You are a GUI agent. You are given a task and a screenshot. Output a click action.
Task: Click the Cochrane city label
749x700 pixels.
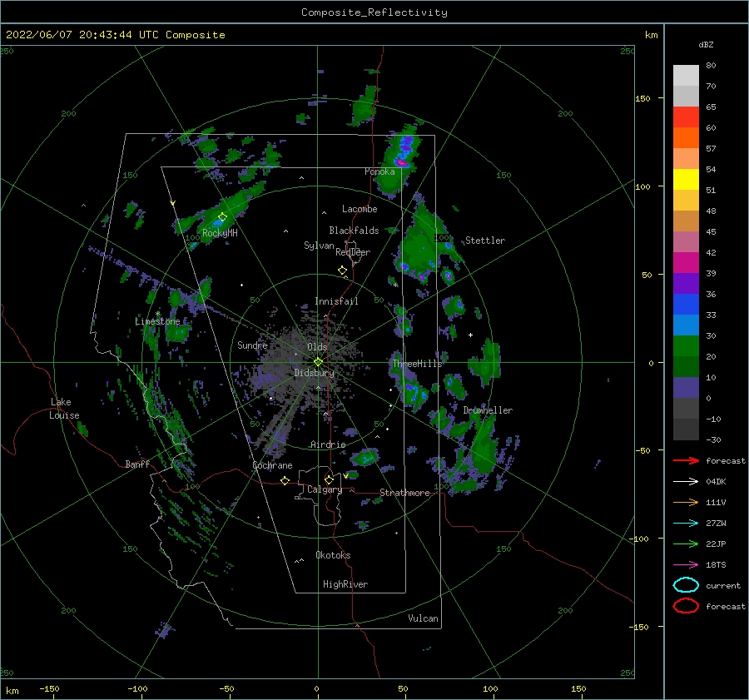pos(272,465)
